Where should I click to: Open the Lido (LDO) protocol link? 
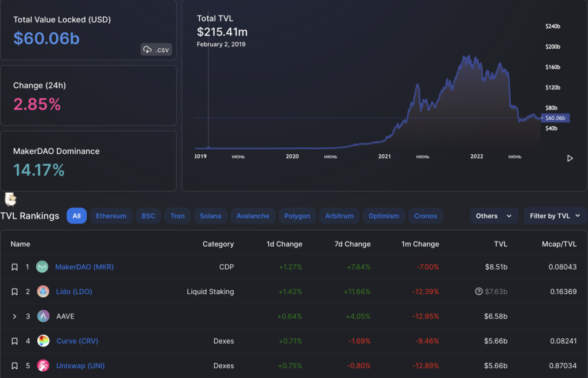click(74, 291)
